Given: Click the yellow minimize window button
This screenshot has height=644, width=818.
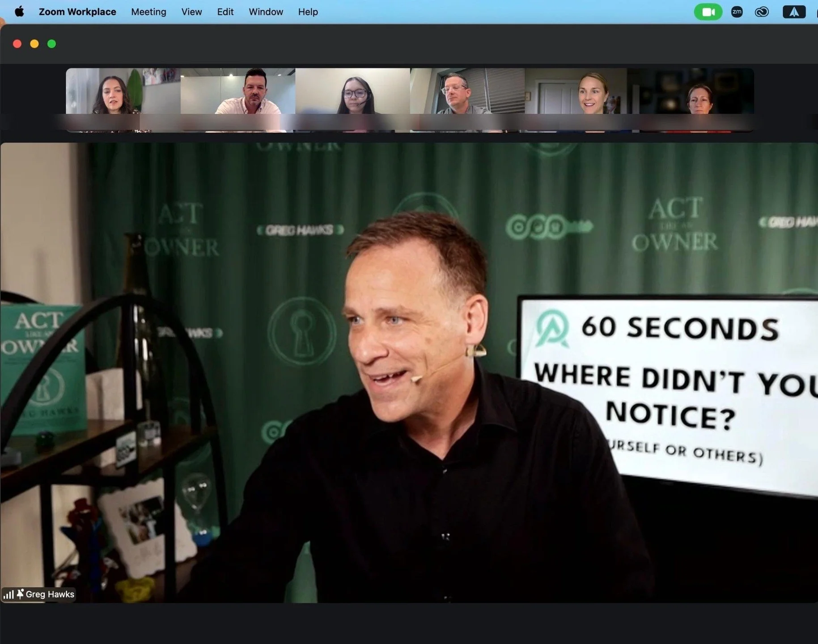Looking at the screenshot, I should (34, 44).
